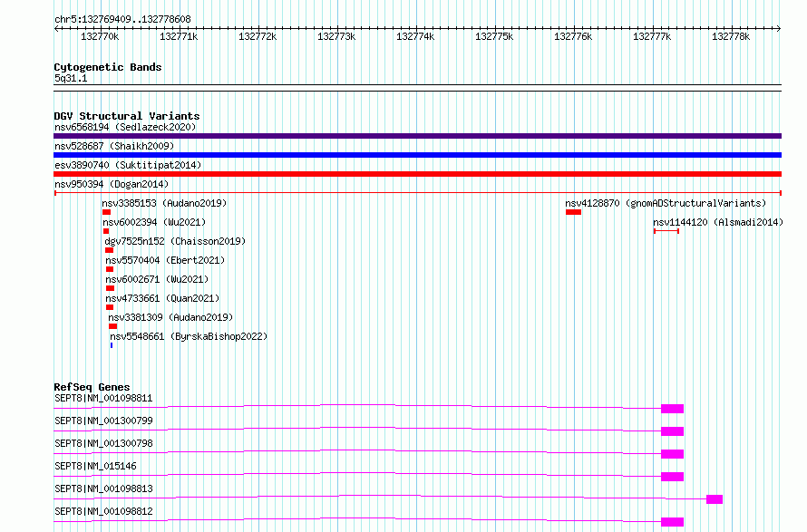Click the 132777k ruler tick label
Viewport: 807px width, 532px height.
(652, 37)
